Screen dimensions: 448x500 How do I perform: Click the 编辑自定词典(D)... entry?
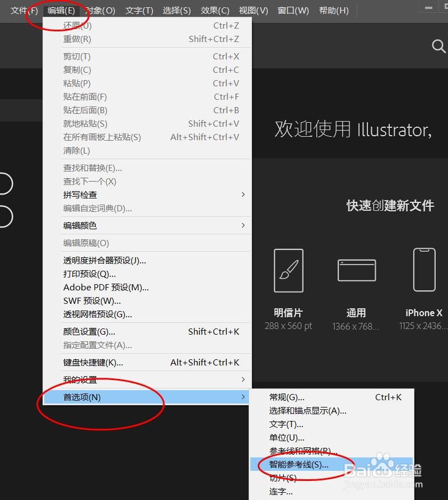(147, 208)
